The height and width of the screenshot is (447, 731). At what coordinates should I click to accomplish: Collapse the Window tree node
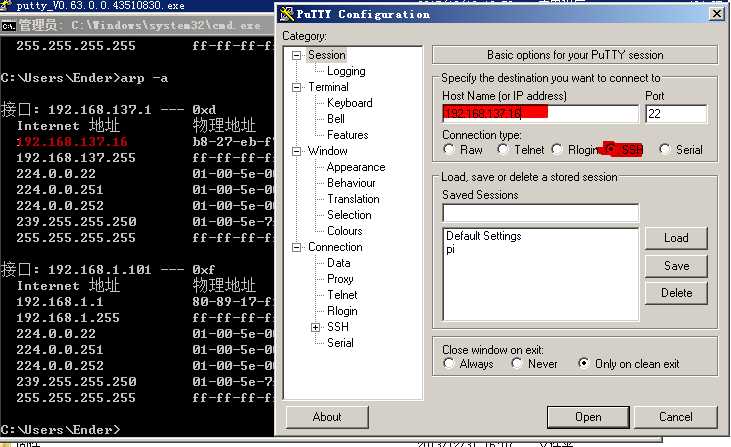(x=296, y=151)
